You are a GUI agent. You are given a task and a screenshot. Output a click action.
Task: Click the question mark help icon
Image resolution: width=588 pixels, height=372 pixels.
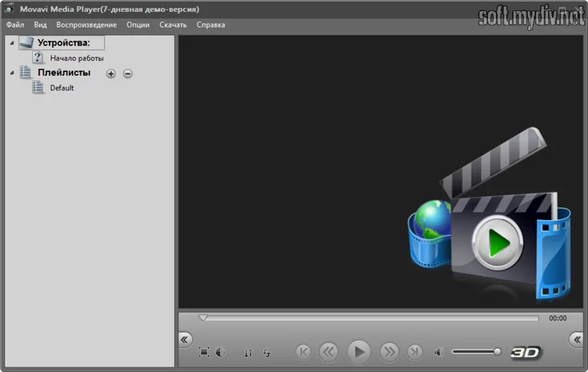point(37,57)
